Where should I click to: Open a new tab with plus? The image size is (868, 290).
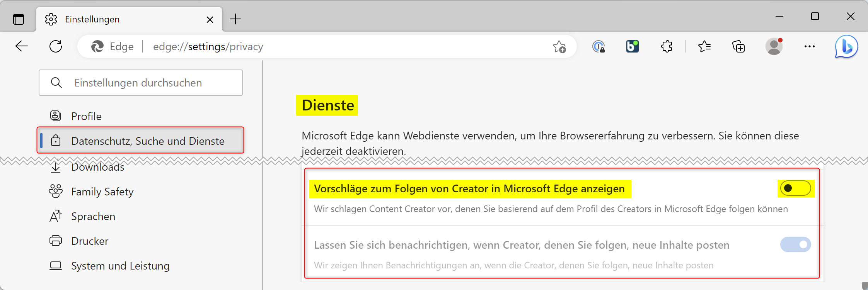(235, 19)
